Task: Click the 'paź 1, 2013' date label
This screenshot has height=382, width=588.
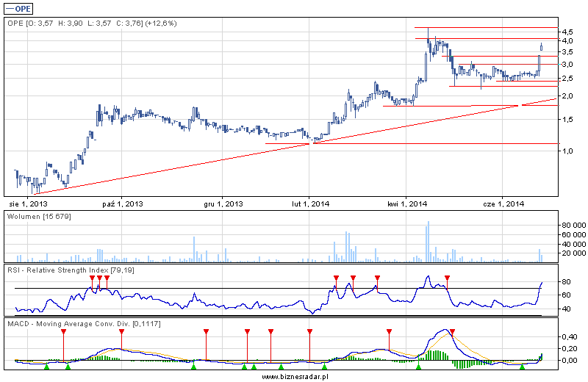Action: click(123, 204)
